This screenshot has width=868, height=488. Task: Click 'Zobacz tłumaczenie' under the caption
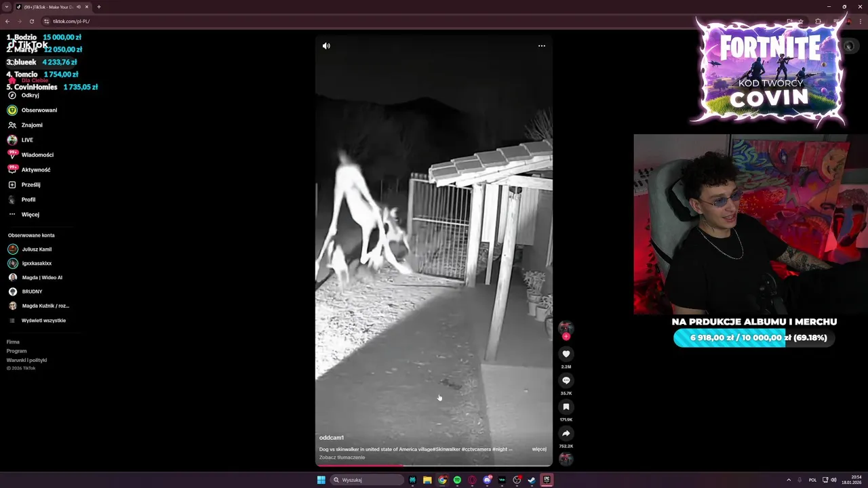coord(342,457)
